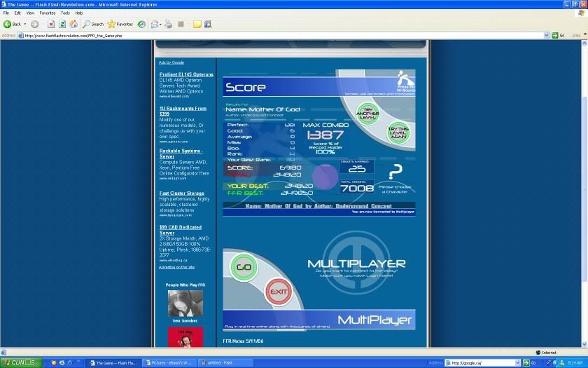Click the IE Home toolbar icon
Viewport: 588px width, 368px height.
(74, 24)
